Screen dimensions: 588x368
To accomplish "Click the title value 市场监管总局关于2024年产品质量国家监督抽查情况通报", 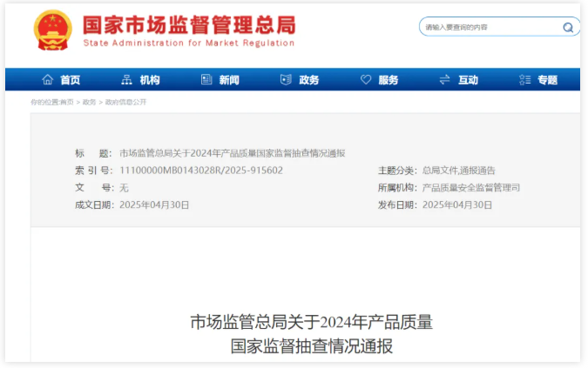I will pos(232,153).
